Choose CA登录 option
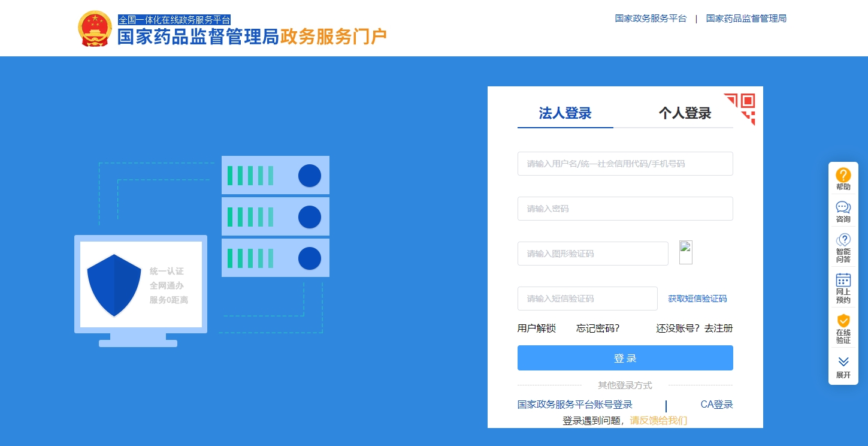 point(717,405)
